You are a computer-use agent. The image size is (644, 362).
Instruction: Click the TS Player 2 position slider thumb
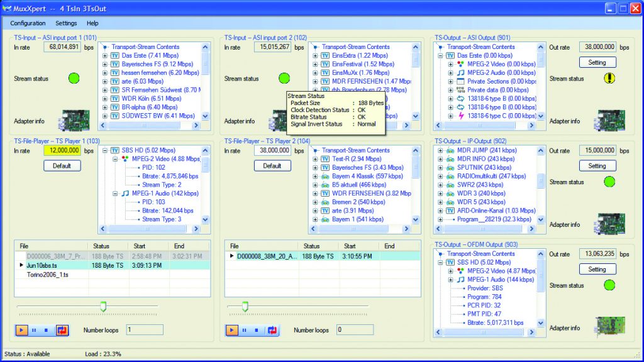245,306
